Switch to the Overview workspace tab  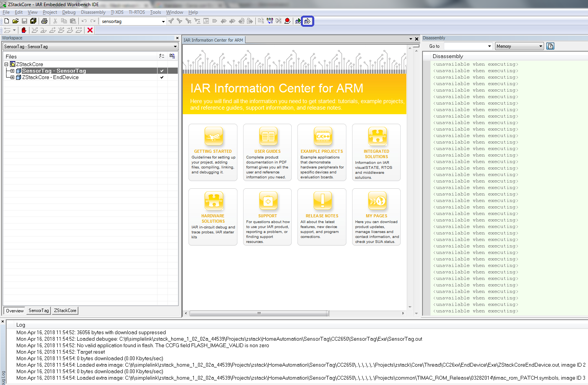click(15, 311)
